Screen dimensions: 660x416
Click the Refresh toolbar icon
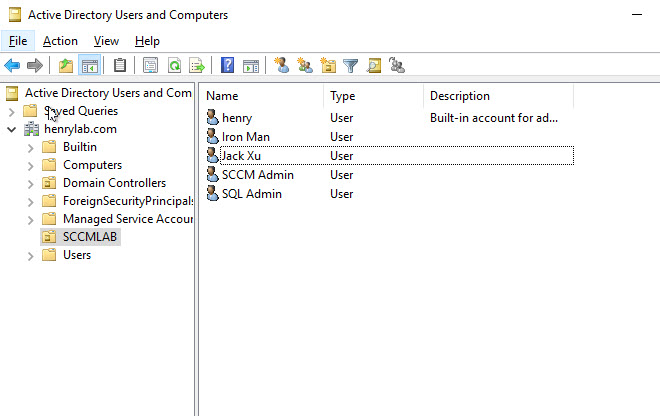[x=174, y=66]
